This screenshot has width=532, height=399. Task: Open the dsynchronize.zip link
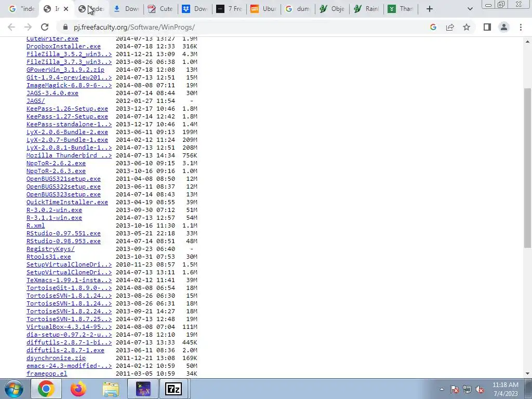pos(56,358)
